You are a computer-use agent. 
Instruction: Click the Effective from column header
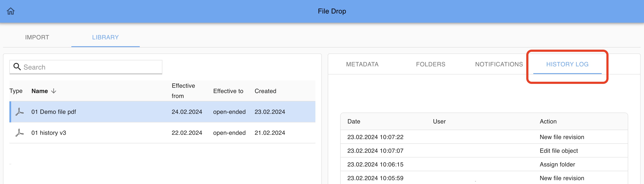pos(183,91)
